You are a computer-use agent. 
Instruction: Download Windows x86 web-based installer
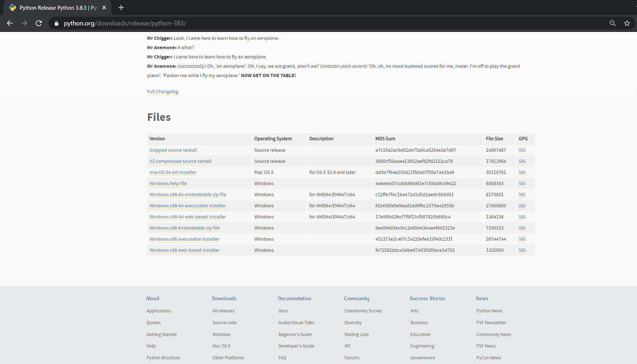click(185, 250)
